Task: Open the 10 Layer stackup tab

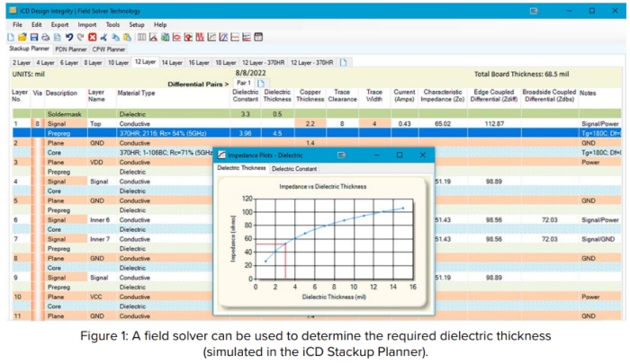Action: coord(118,63)
